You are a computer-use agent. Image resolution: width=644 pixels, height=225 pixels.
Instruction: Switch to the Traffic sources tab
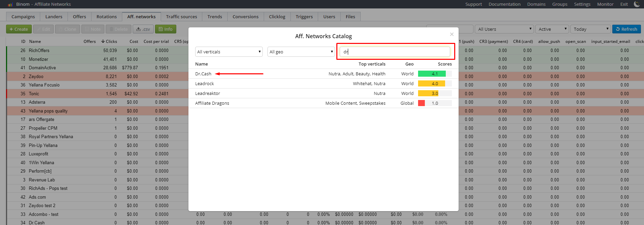[x=181, y=17]
